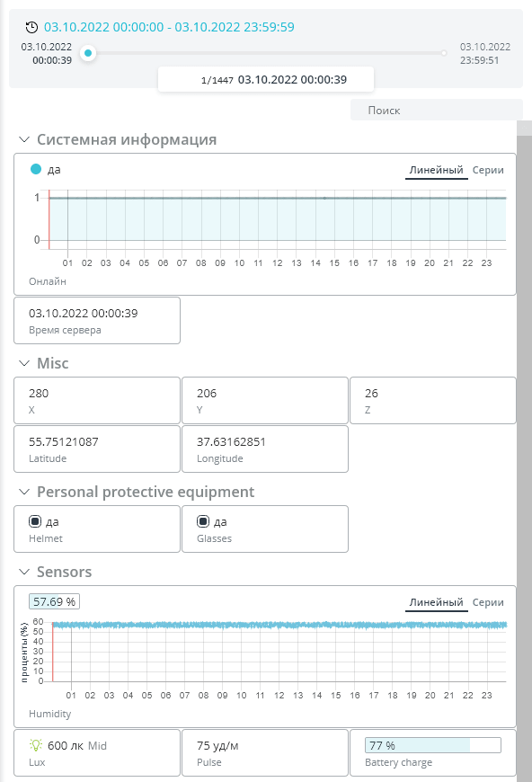Click the vertical scrollbar on the right
The height and width of the screenshot is (782, 532).
[524, 449]
